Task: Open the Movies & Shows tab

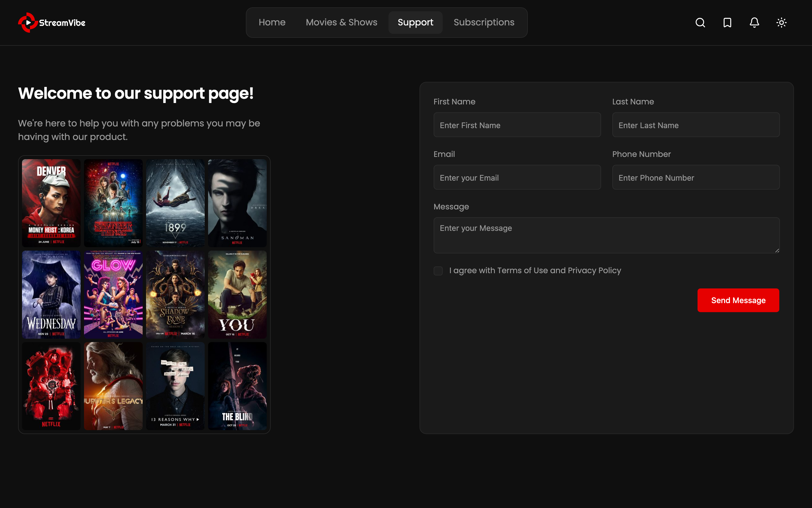Action: click(x=341, y=22)
